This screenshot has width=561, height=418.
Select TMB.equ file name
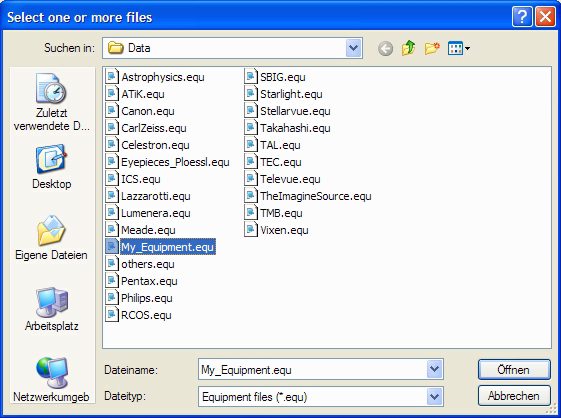tap(281, 213)
